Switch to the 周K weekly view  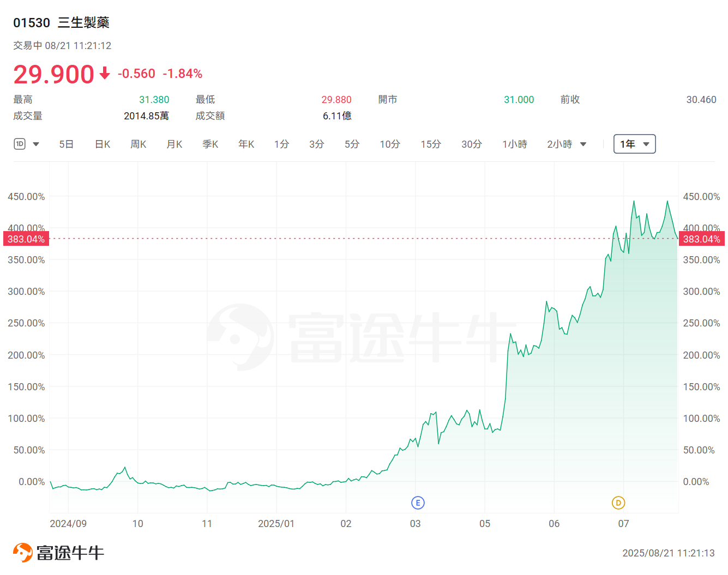(x=138, y=144)
